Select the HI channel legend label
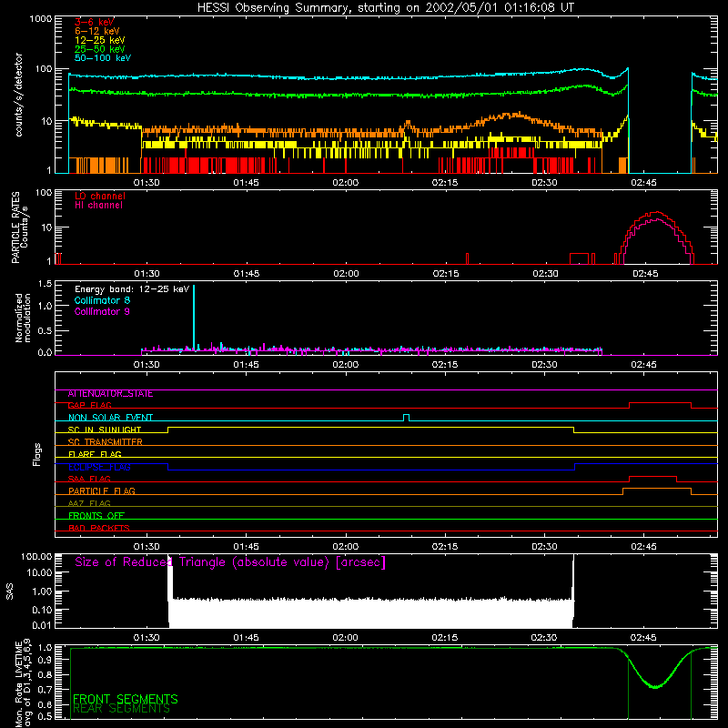728x728 pixels. 98,205
